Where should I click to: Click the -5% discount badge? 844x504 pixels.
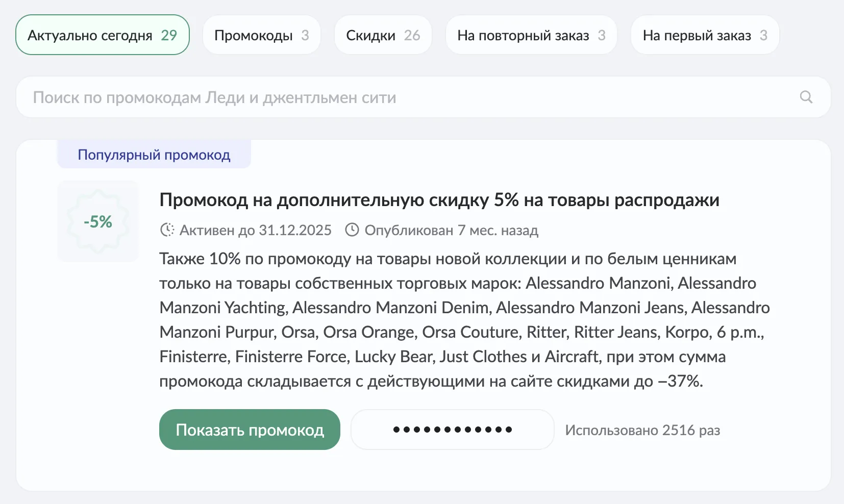[98, 221]
